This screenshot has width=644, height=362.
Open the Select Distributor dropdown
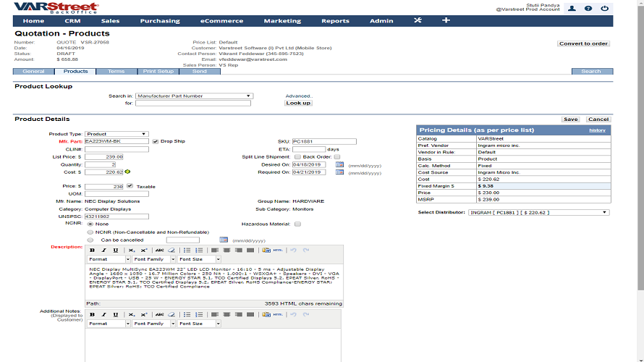538,213
